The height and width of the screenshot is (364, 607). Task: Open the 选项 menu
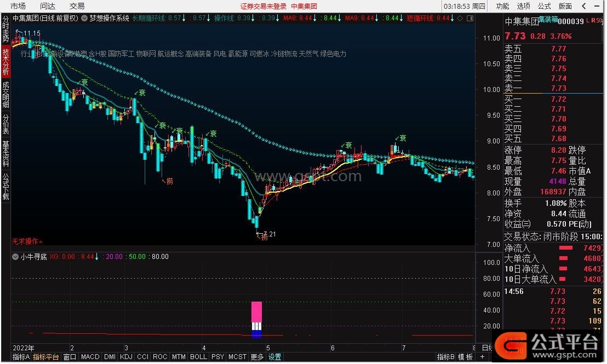(x=523, y=6)
